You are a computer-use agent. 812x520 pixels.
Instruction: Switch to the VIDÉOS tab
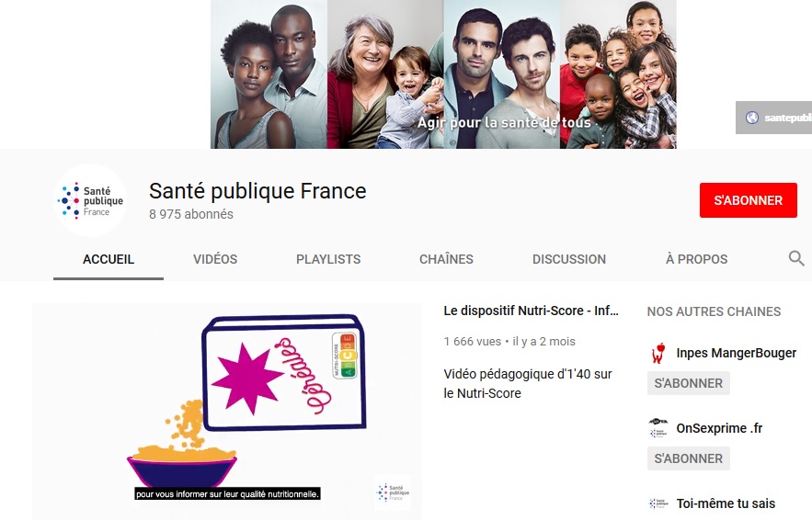[x=215, y=259]
